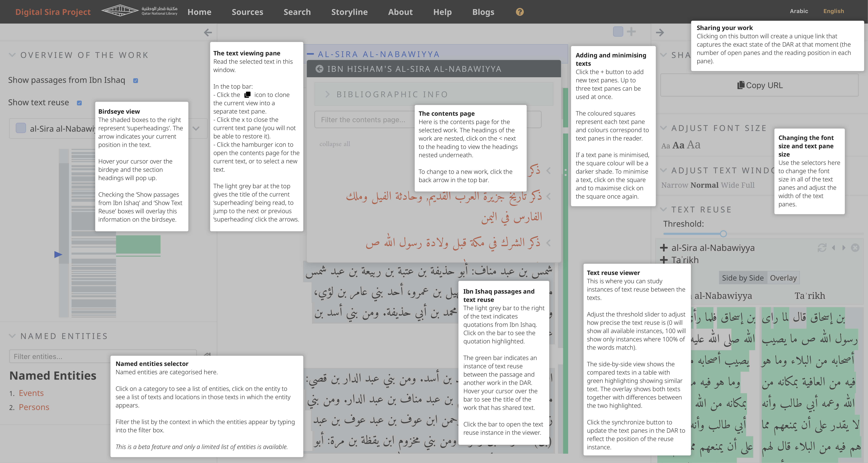Close the text reuse viewer with x icon
This screenshot has width=868, height=463.
point(855,248)
